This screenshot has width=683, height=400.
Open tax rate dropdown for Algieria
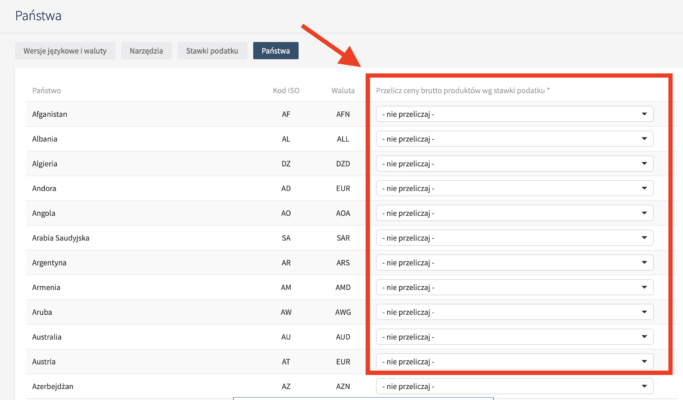[x=514, y=163]
